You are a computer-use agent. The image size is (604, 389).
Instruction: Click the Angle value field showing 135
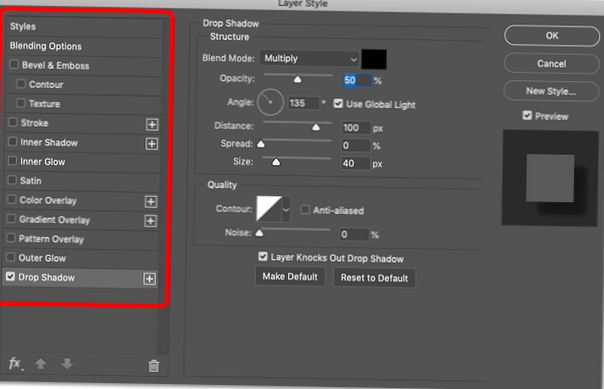click(x=304, y=103)
